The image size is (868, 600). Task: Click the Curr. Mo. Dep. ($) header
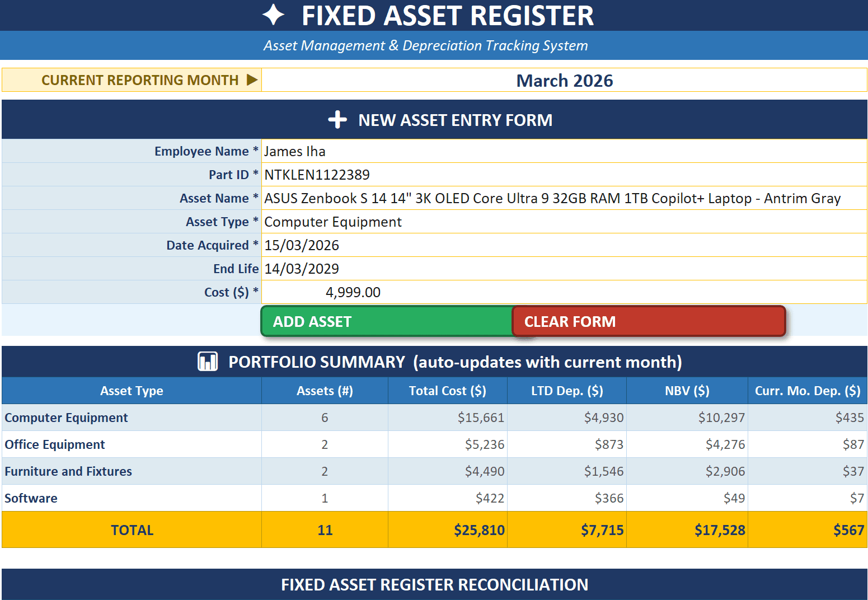coord(808,391)
